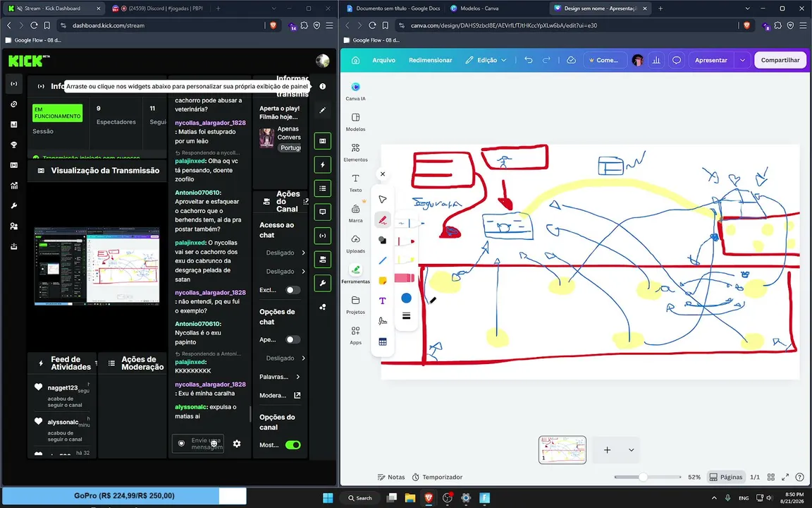Viewport: 812px width, 508px height.
Task: Click the pencil edit icon in Kick widget column
Action: 322,110
